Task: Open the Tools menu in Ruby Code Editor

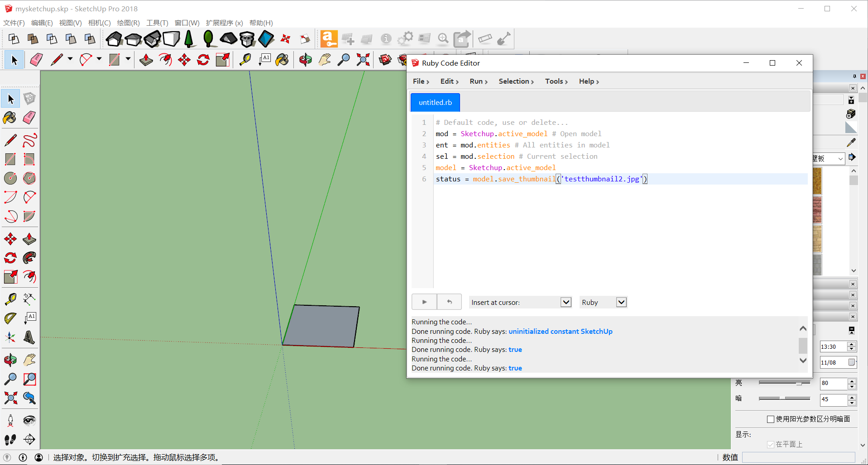Action: 556,81
